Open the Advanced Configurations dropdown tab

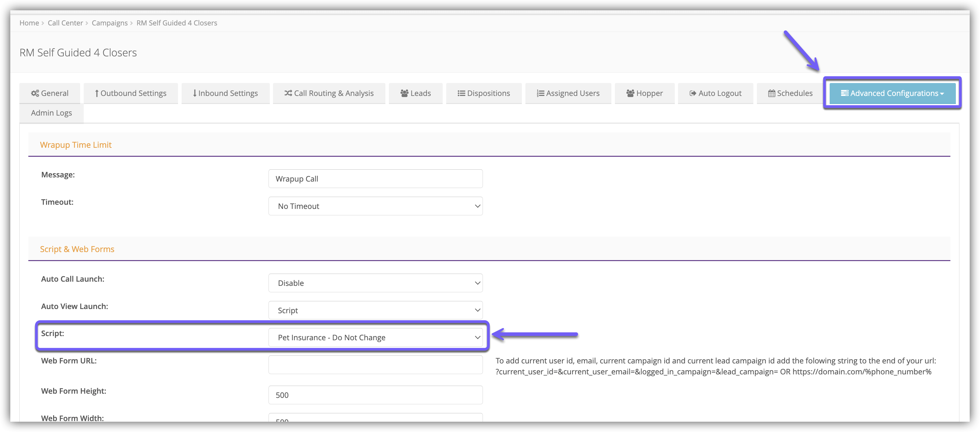coord(892,93)
